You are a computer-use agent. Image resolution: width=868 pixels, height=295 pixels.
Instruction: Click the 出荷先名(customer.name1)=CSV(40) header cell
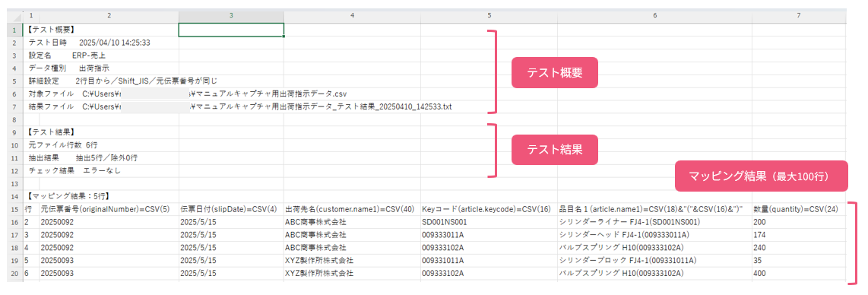coord(351,209)
